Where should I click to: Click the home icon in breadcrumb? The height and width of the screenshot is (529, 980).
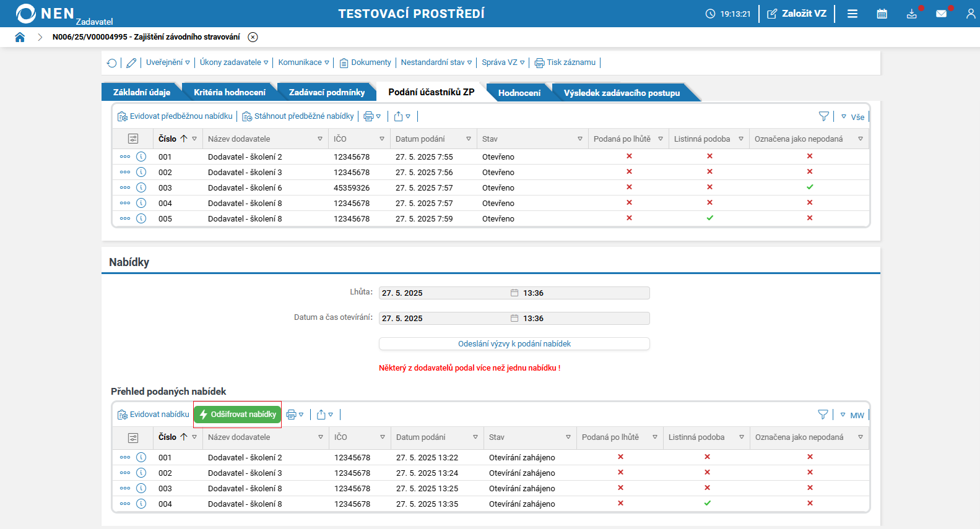click(20, 37)
